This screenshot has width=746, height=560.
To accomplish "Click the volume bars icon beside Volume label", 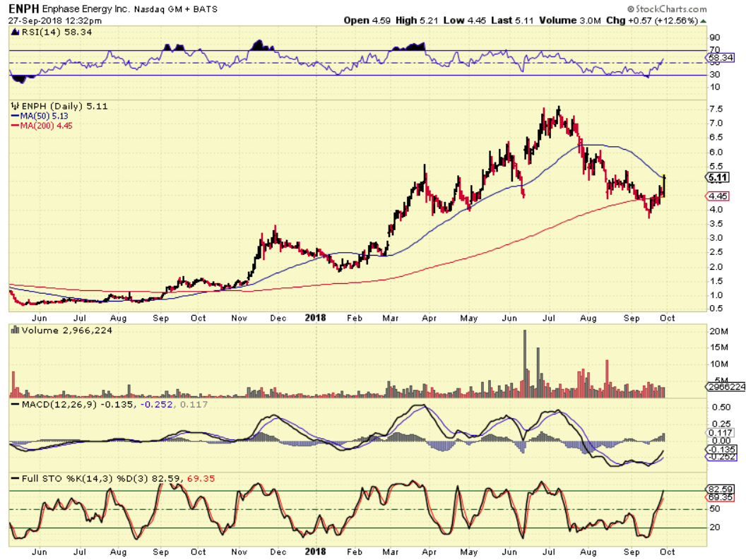I will 15,330.
